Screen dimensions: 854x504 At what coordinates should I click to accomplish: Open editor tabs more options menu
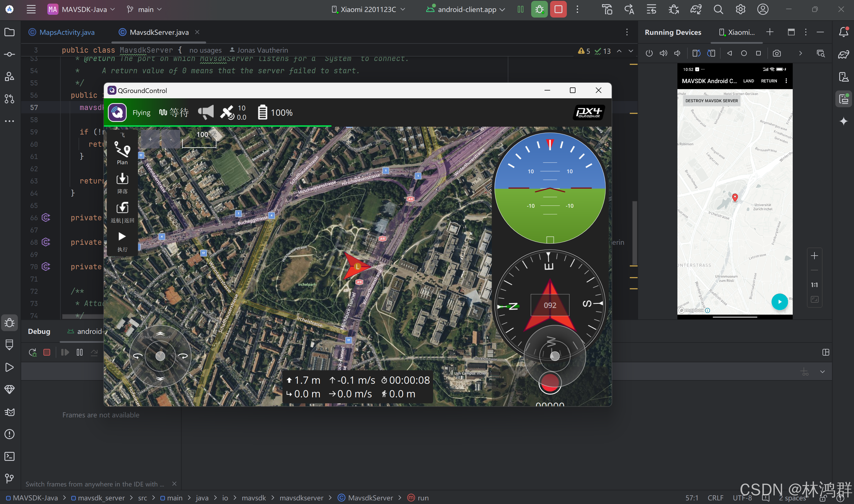(x=627, y=32)
